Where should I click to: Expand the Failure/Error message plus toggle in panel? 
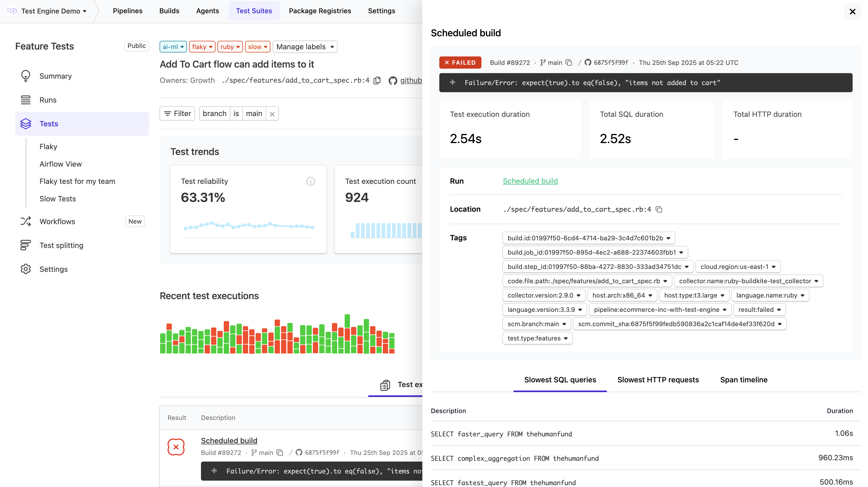pos(453,82)
